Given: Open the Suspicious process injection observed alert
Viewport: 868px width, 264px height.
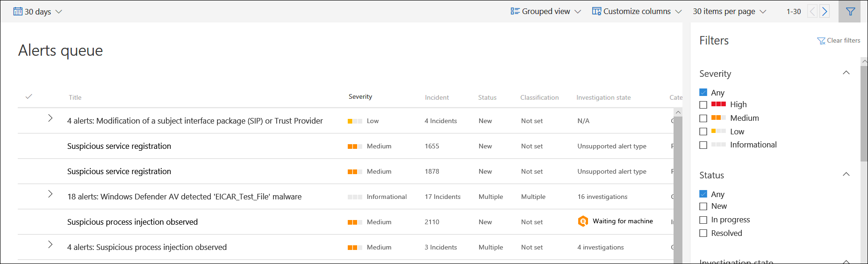Looking at the screenshot, I should click(x=132, y=222).
